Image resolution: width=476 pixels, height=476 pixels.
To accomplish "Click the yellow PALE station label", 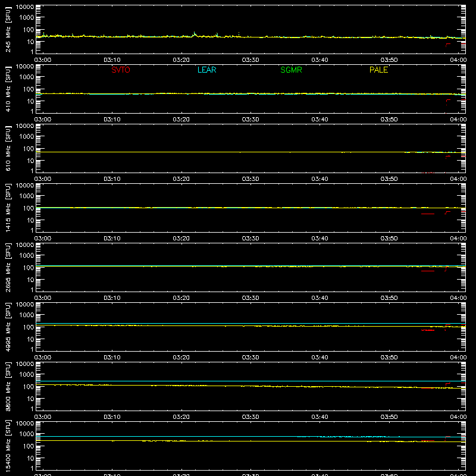I will click(378, 70).
